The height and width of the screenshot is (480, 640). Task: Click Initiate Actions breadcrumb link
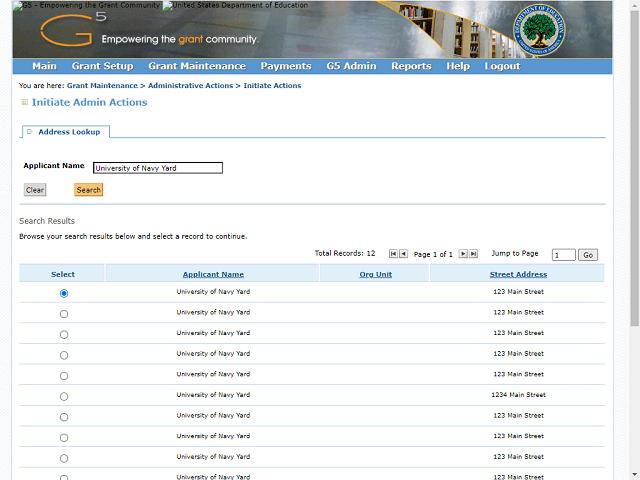pyautogui.click(x=272, y=86)
